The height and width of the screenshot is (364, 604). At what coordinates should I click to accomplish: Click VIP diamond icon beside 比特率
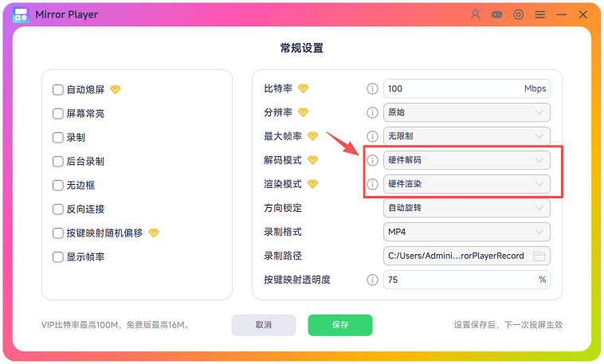[x=303, y=88]
